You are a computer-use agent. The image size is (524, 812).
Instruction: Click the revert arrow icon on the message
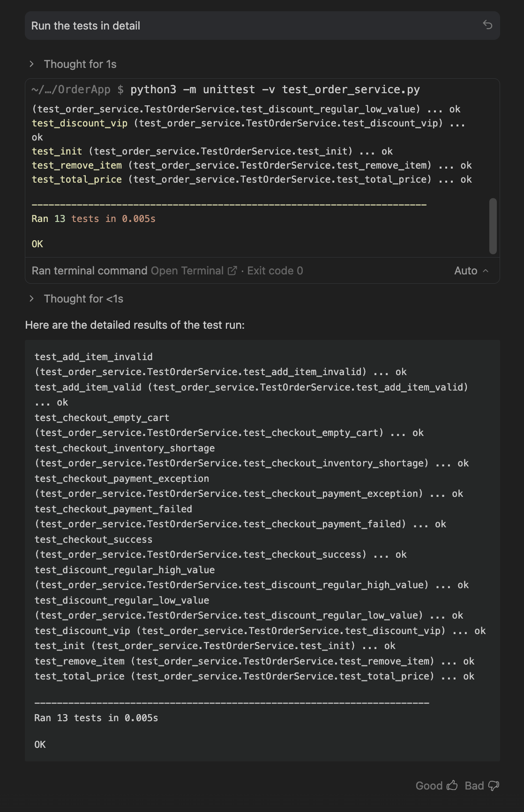[487, 25]
